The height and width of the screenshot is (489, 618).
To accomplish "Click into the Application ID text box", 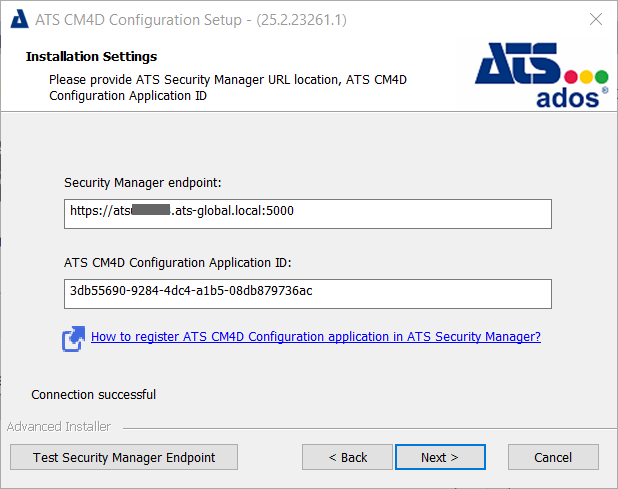I will [x=307, y=294].
